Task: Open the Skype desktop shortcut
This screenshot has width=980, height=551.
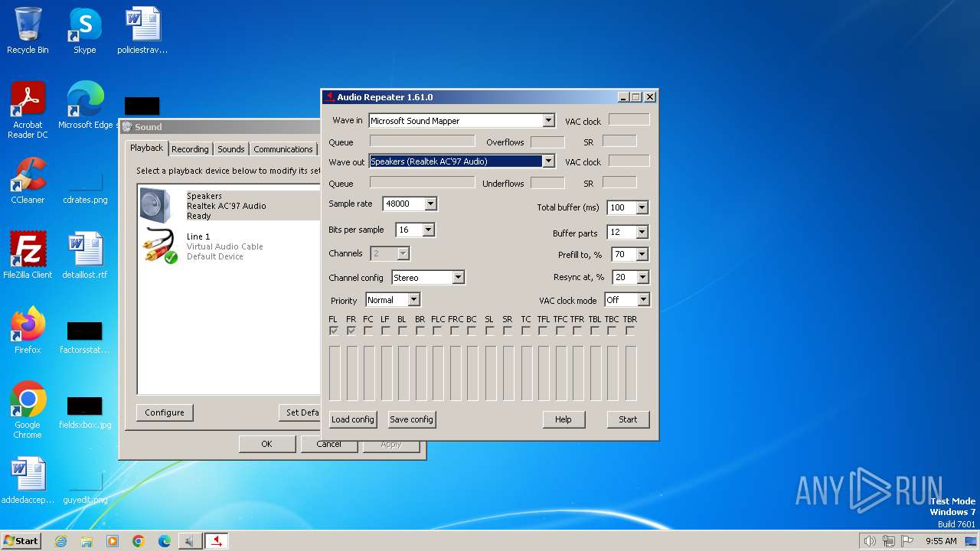Action: pos(84,31)
